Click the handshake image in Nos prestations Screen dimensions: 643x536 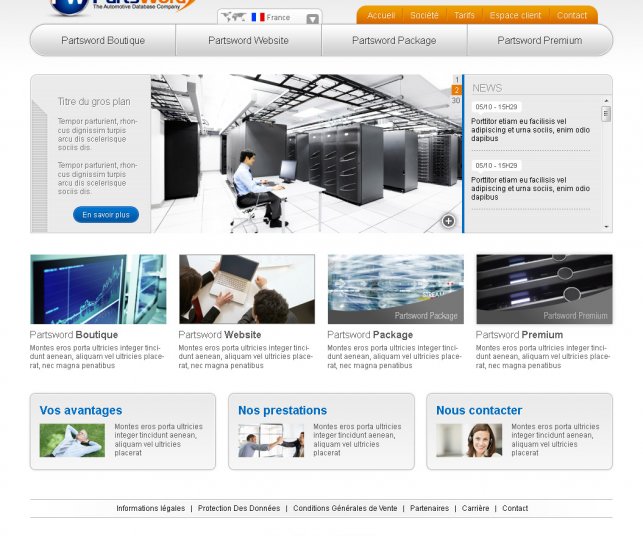pos(271,440)
